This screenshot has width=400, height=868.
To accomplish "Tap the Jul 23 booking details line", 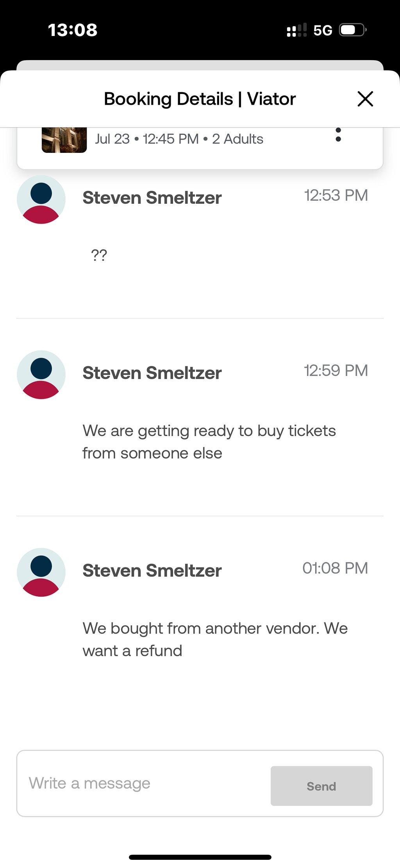I will (x=179, y=139).
